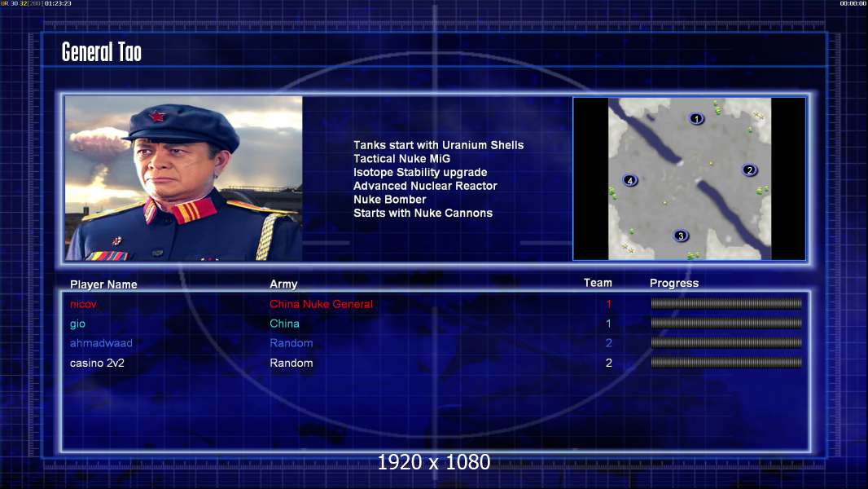Click General Tao's portrait image
Viewport: 868px width, 489px height.
pos(184,178)
